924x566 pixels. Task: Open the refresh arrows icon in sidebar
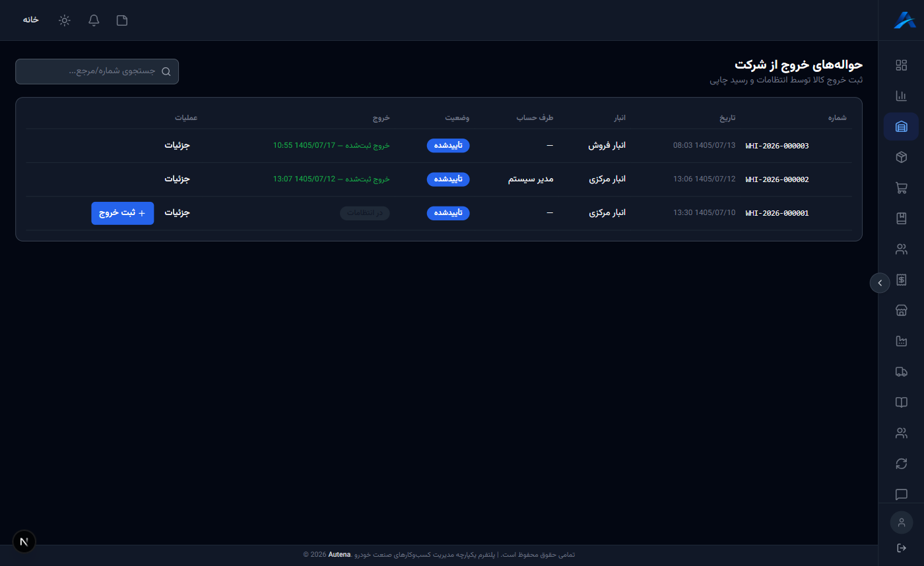(901, 464)
